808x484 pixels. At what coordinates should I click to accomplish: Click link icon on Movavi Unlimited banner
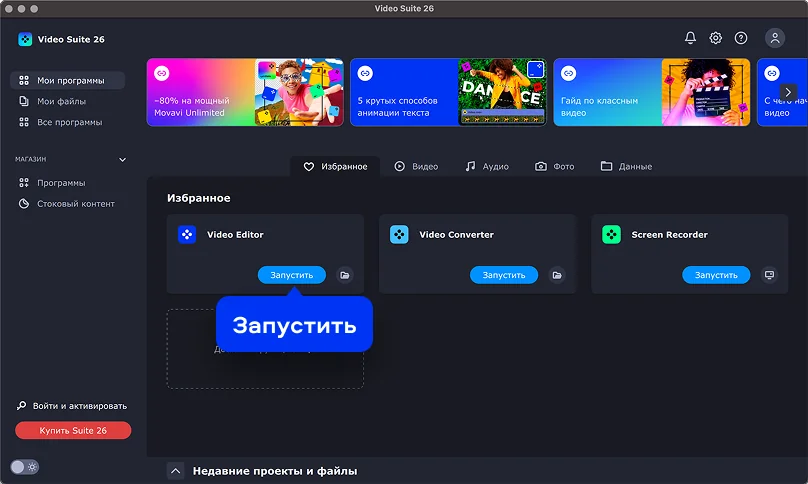coord(162,73)
